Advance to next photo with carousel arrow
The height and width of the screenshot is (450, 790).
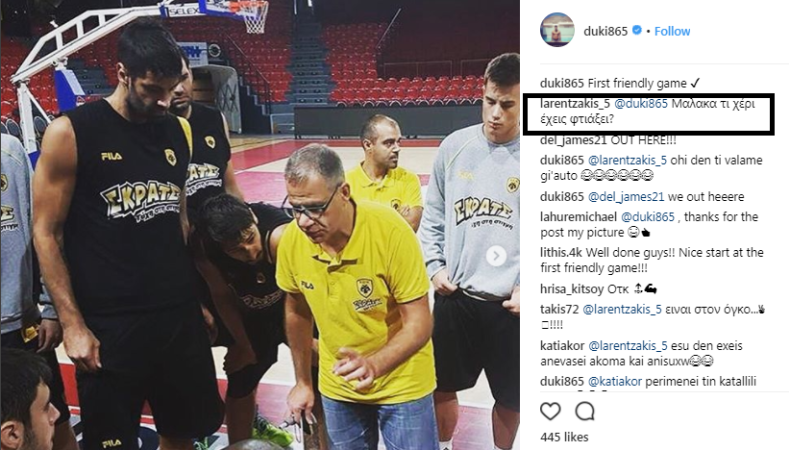pyautogui.click(x=496, y=256)
